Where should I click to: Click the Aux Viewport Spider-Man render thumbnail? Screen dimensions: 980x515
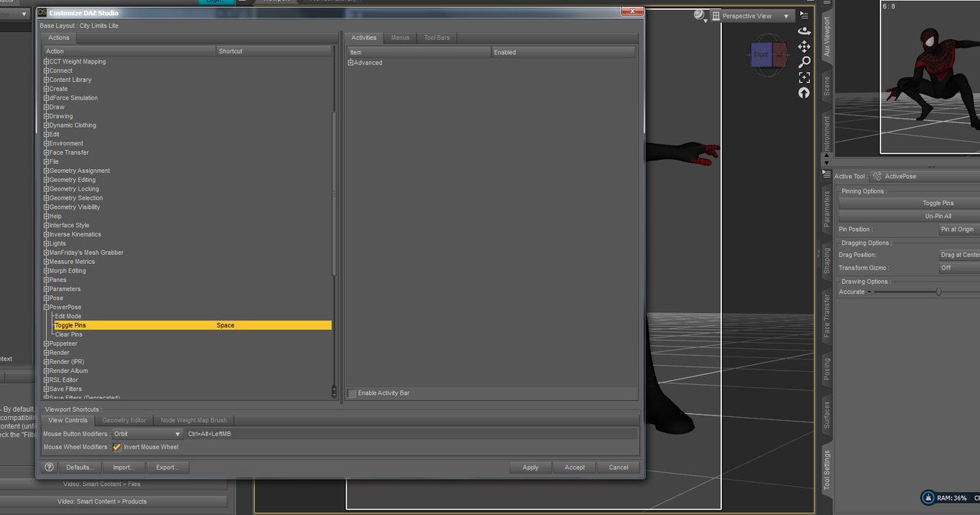pyautogui.click(x=929, y=77)
